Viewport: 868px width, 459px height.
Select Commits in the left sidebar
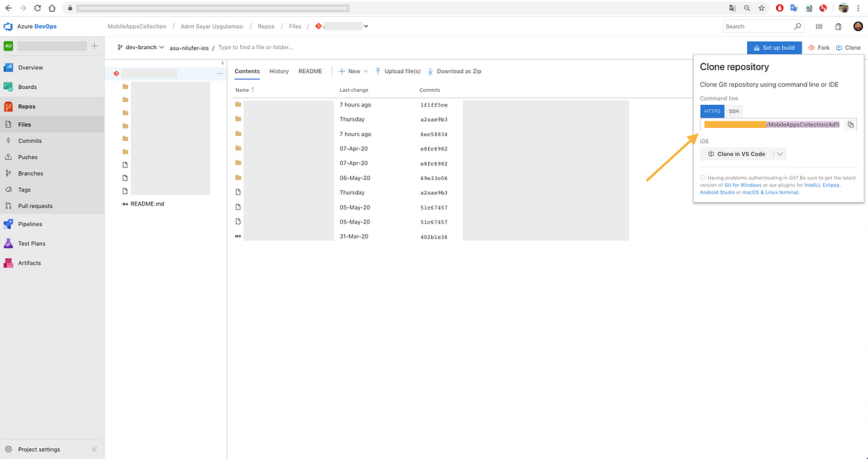point(31,140)
